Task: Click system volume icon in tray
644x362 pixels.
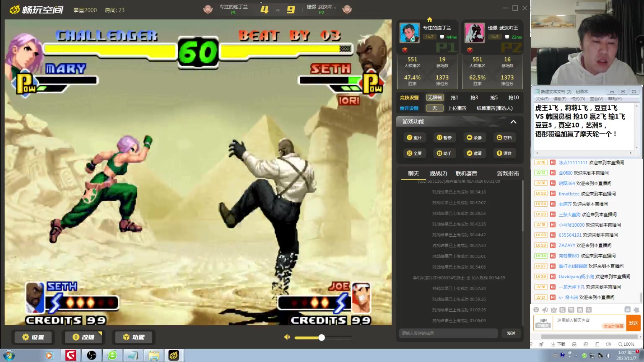Action: 608,355
